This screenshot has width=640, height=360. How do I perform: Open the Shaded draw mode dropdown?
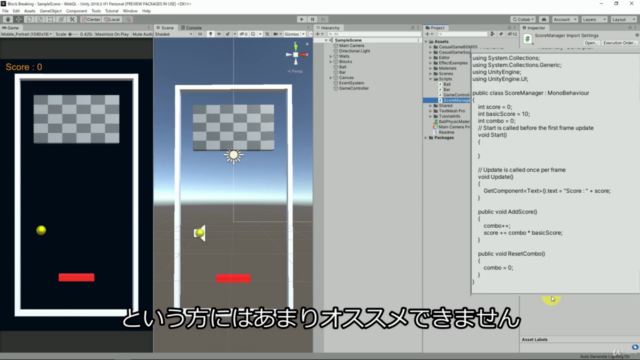click(x=174, y=34)
